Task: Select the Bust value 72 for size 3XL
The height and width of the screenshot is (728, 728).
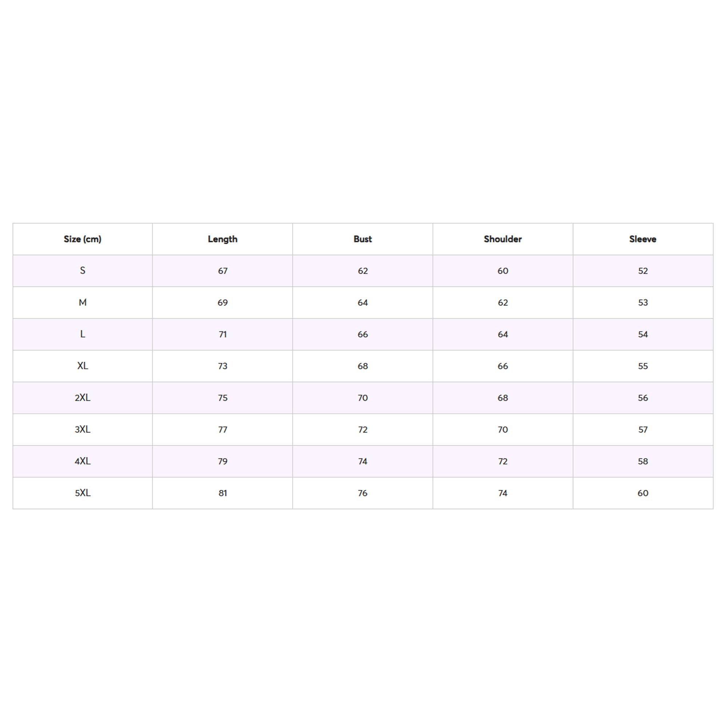Action: point(363,430)
